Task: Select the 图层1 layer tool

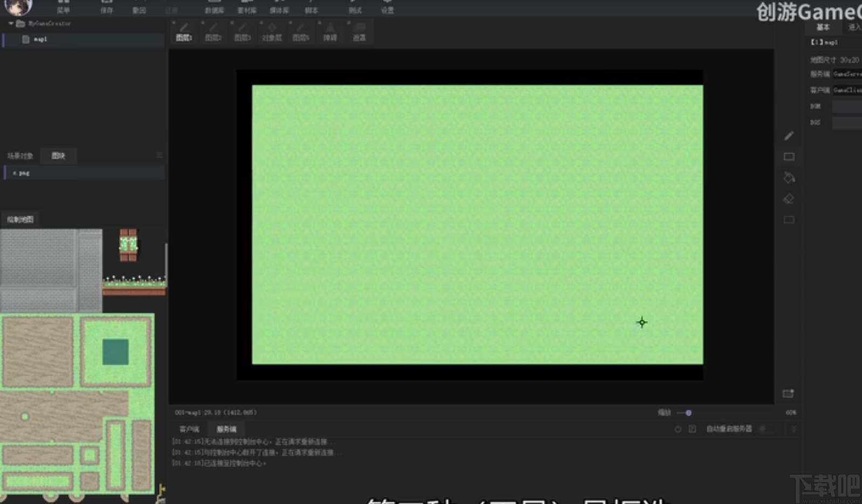Action: tap(184, 32)
